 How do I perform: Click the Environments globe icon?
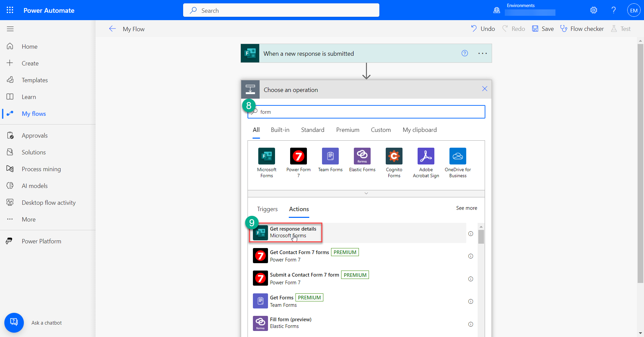tap(497, 10)
